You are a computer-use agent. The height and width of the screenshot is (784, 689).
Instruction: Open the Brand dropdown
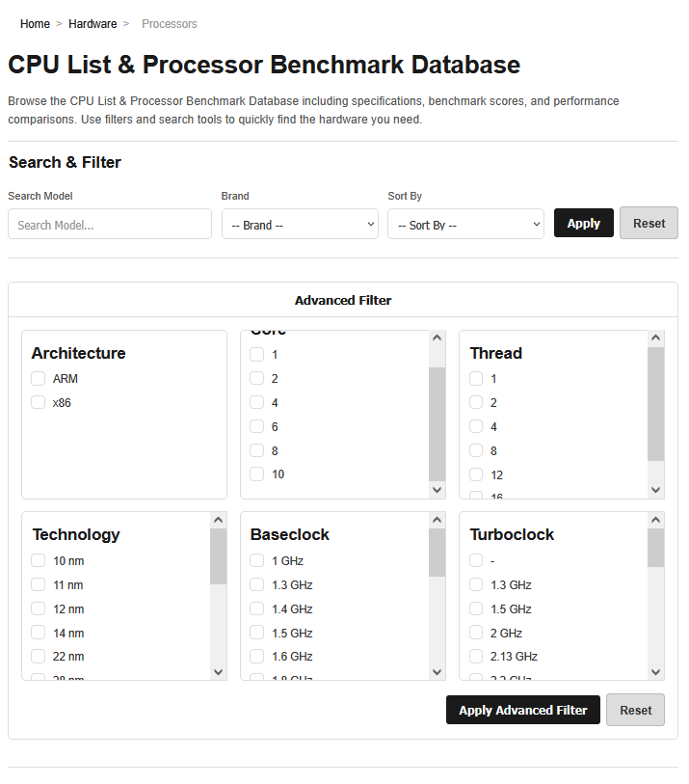300,225
